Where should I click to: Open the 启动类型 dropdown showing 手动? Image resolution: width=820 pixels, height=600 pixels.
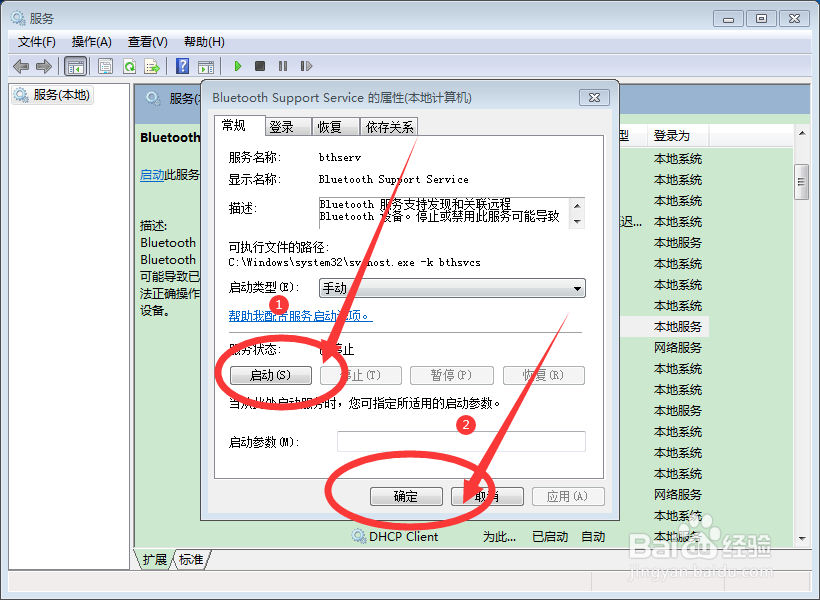[452, 288]
